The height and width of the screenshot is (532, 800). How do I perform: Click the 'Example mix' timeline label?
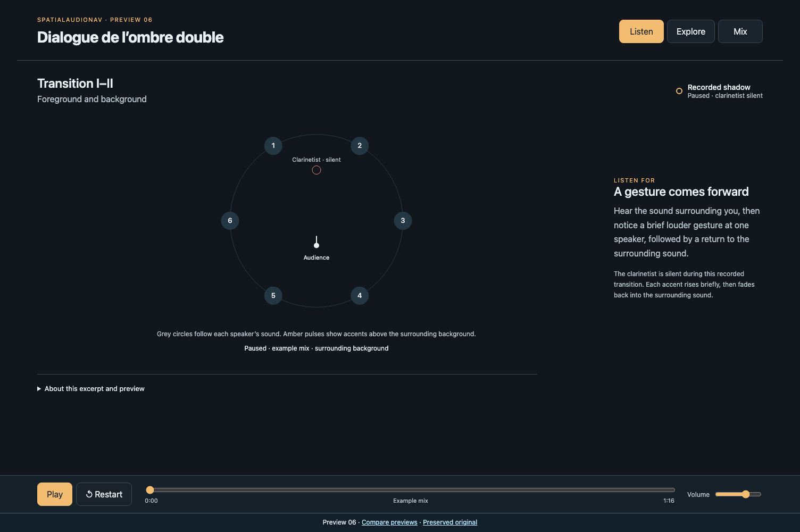[411, 501]
